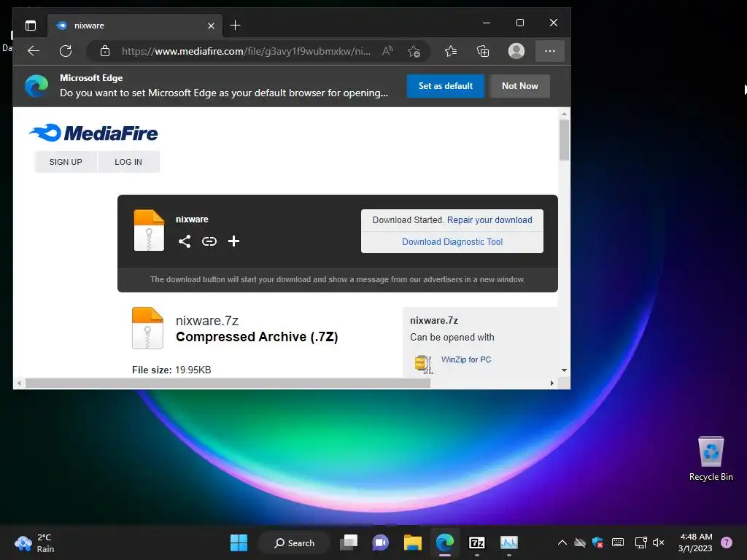Click the Compressed Archive (.7Z) text
This screenshot has height=560, width=747.
coord(257,337)
